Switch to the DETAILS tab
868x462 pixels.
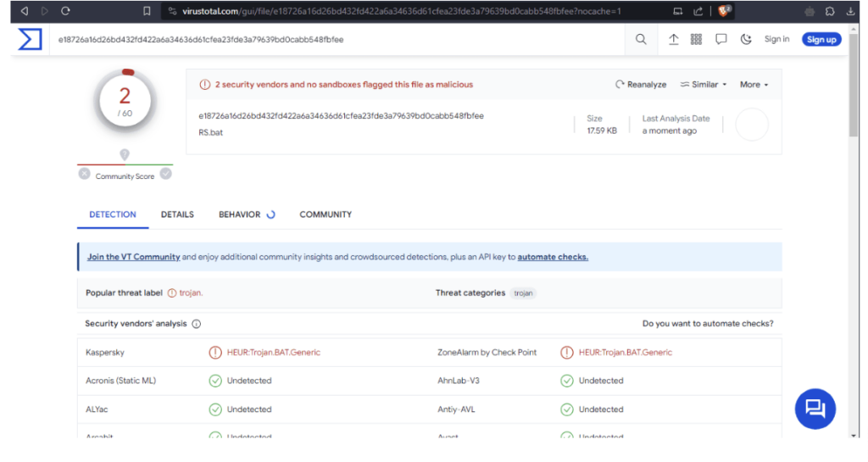[x=177, y=214]
